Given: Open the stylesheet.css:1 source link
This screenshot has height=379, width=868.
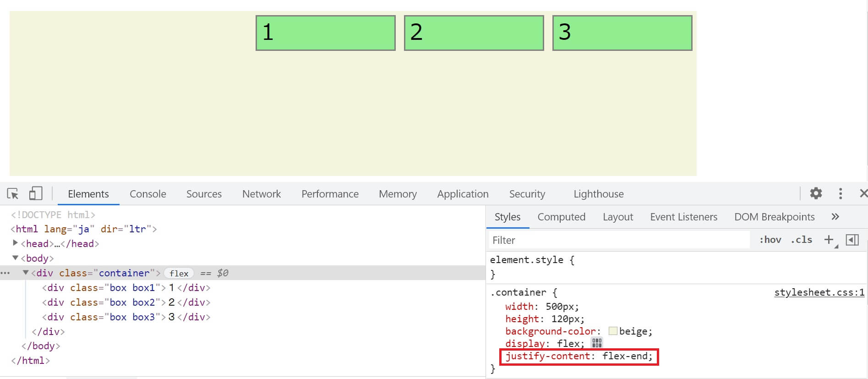Looking at the screenshot, I should (x=819, y=292).
